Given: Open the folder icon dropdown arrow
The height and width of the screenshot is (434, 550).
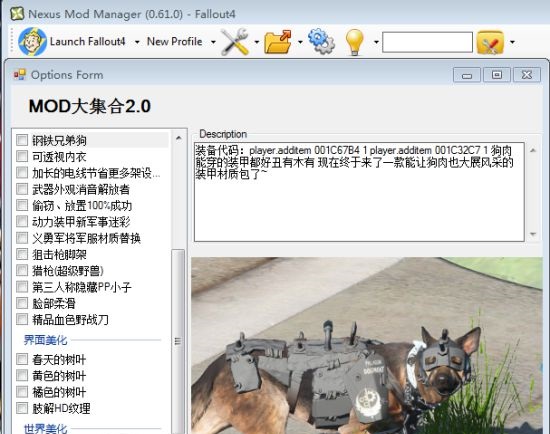Looking at the screenshot, I should click(x=300, y=42).
